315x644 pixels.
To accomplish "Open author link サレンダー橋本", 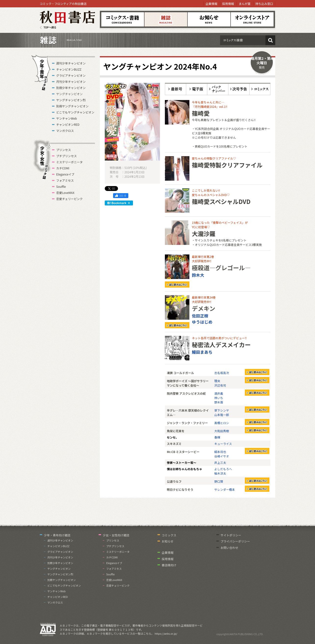I will pyautogui.click(x=224, y=490).
